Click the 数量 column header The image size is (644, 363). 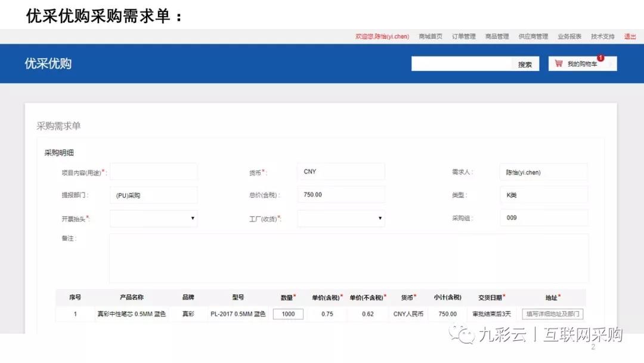(x=288, y=297)
